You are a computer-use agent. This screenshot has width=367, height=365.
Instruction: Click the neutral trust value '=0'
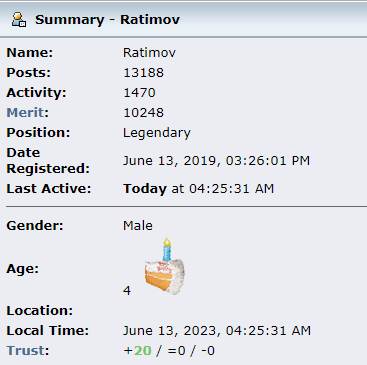point(177,351)
